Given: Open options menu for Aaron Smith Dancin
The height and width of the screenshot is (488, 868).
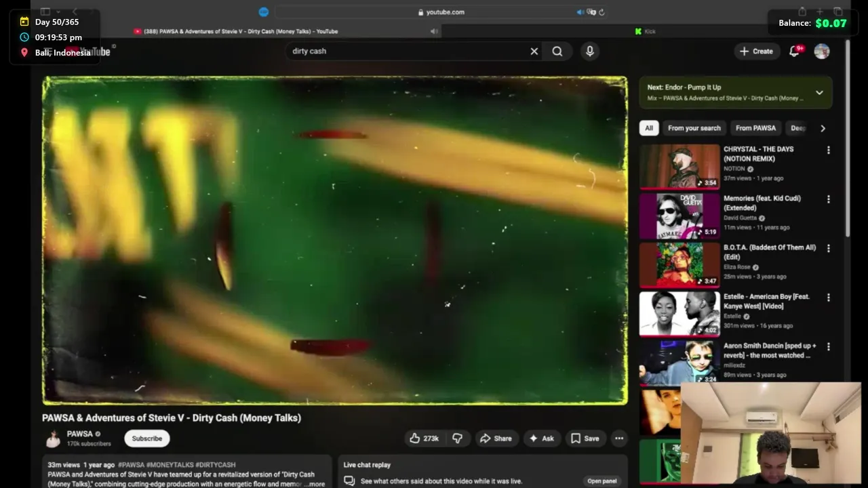Looking at the screenshot, I should coord(828,347).
